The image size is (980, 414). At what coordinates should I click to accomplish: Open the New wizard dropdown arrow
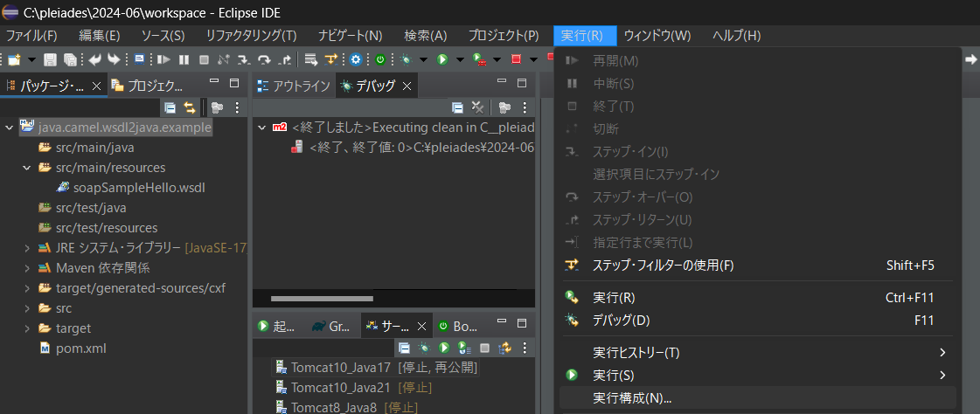(31, 60)
